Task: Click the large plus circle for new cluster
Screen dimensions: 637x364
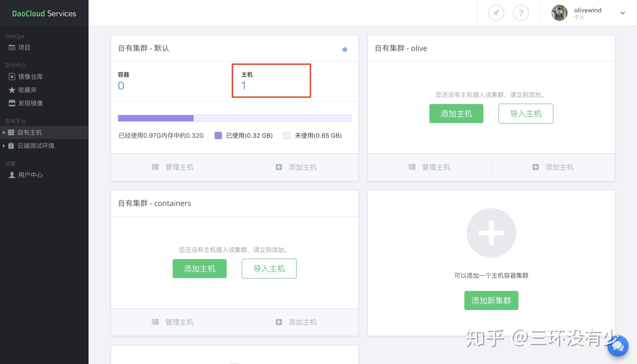Action: [x=491, y=233]
